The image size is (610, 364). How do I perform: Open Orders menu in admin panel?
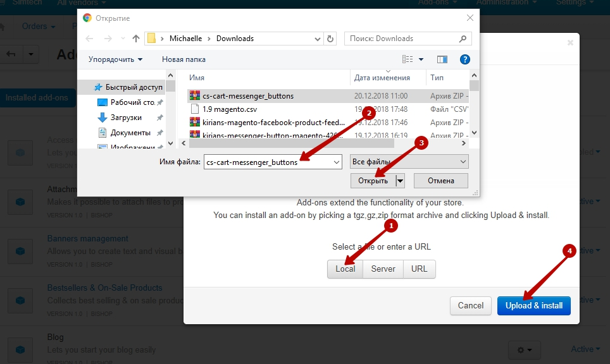(x=39, y=27)
